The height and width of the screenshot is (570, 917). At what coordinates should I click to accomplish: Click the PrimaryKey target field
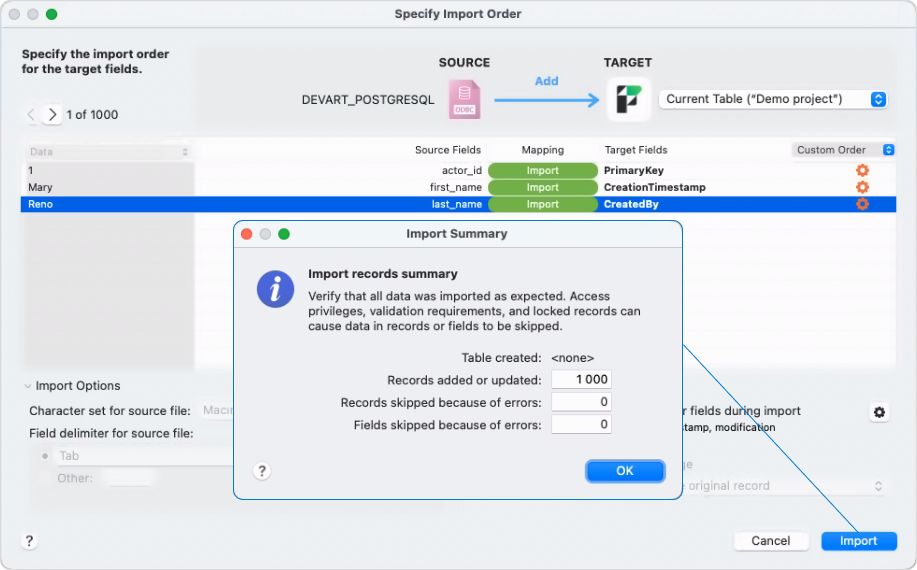click(x=634, y=170)
